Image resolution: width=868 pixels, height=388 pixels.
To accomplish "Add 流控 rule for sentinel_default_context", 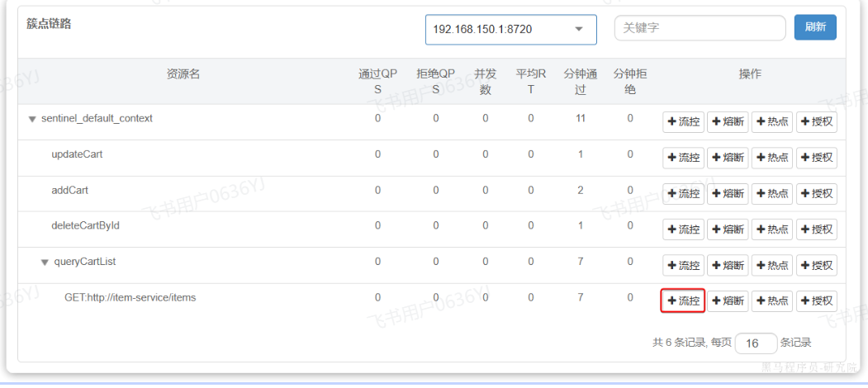I will pos(683,122).
